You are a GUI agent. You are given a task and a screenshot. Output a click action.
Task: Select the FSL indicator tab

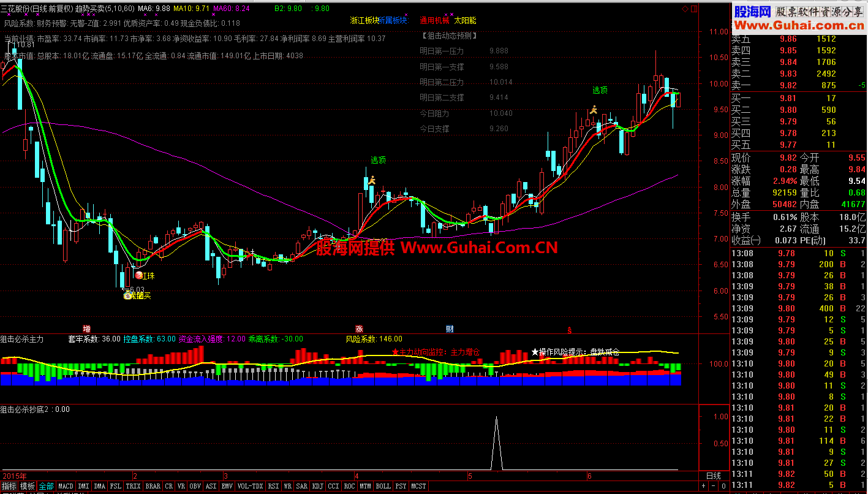click(x=115, y=486)
